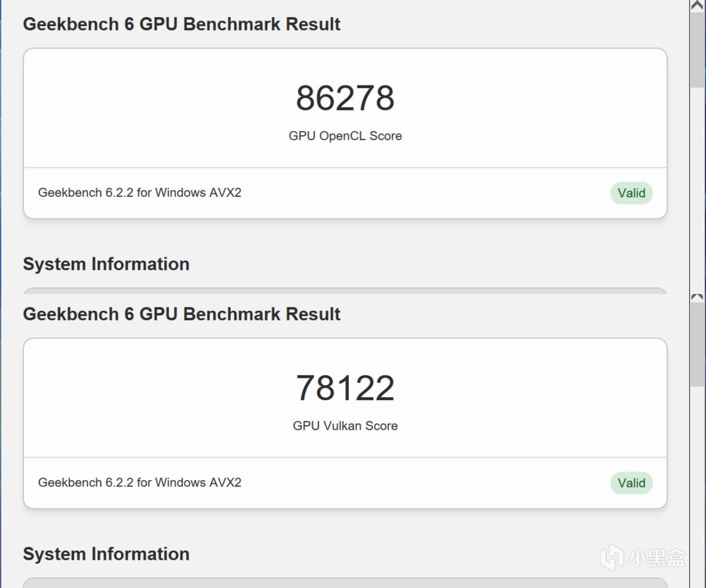Click the System Information heading below the OpenCL card
The width and height of the screenshot is (706, 588).
[x=106, y=264]
